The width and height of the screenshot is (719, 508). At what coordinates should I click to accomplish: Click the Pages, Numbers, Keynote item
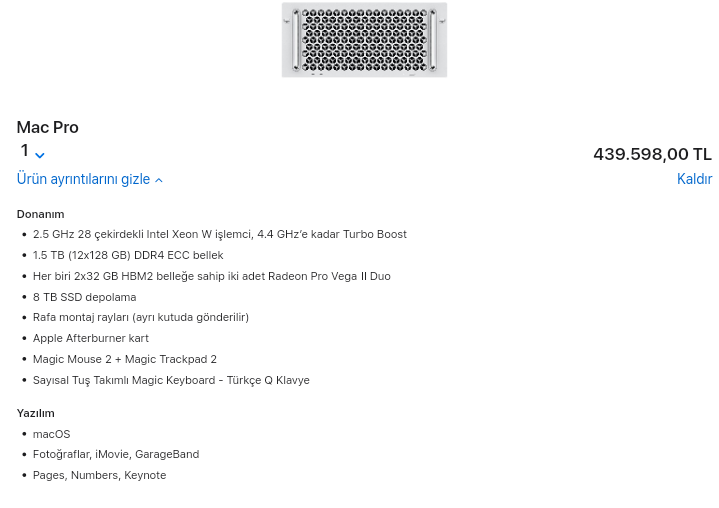coord(99,475)
